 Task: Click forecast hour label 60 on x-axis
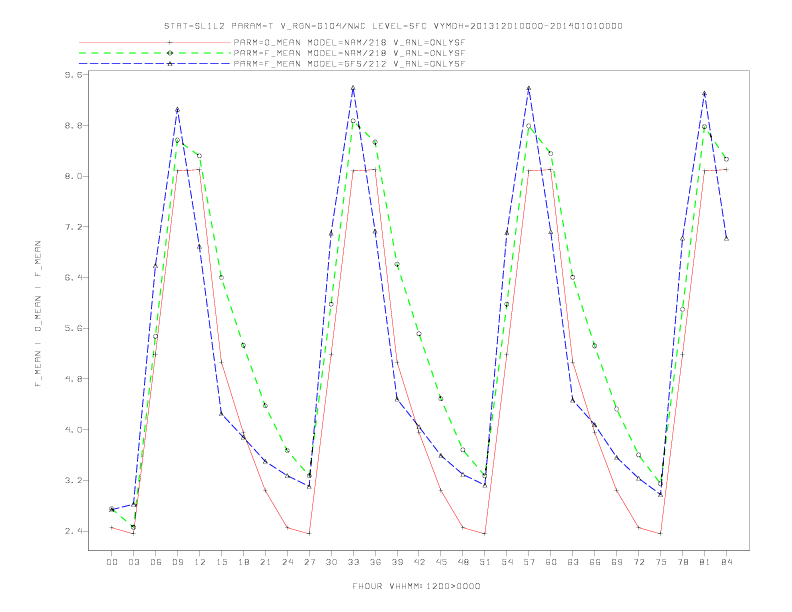(x=551, y=562)
